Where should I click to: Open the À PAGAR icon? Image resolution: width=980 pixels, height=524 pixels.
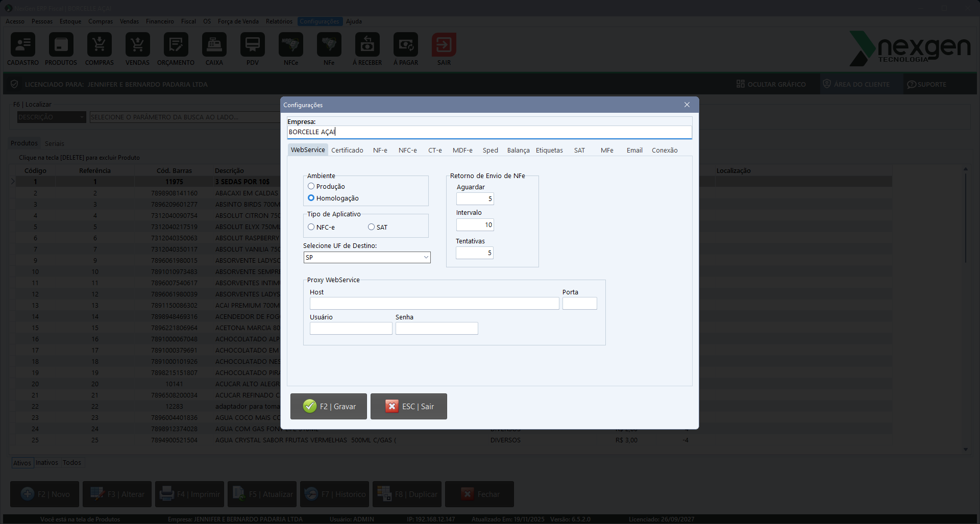(405, 45)
